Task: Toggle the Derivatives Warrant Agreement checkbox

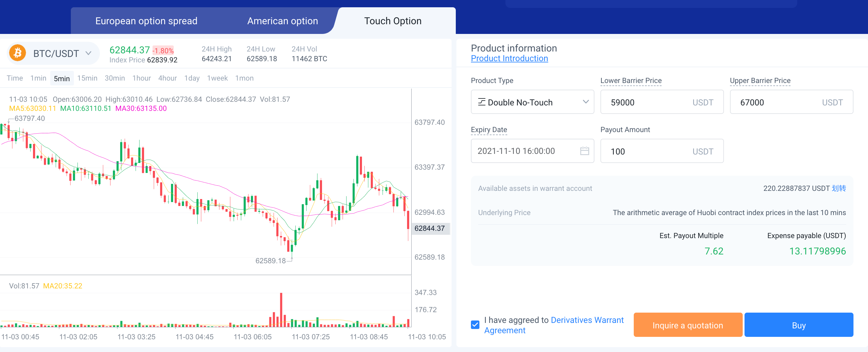Action: (x=475, y=325)
